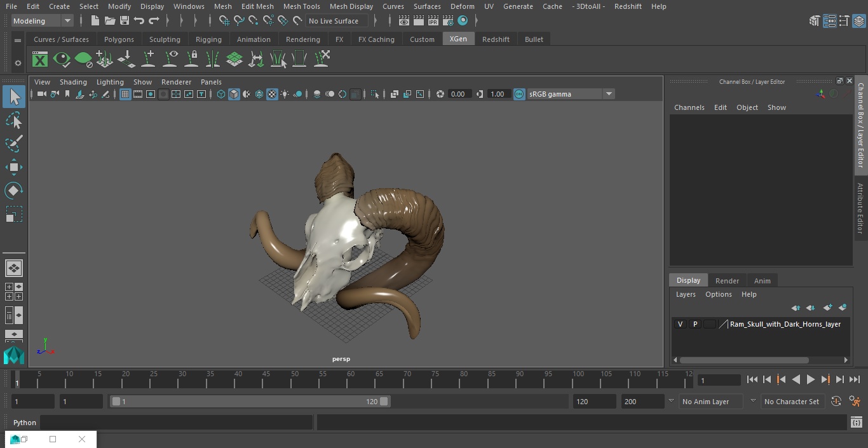Image resolution: width=868 pixels, height=448 pixels.
Task: Open the Modeling menu set dropdown
Action: pyautogui.click(x=43, y=21)
